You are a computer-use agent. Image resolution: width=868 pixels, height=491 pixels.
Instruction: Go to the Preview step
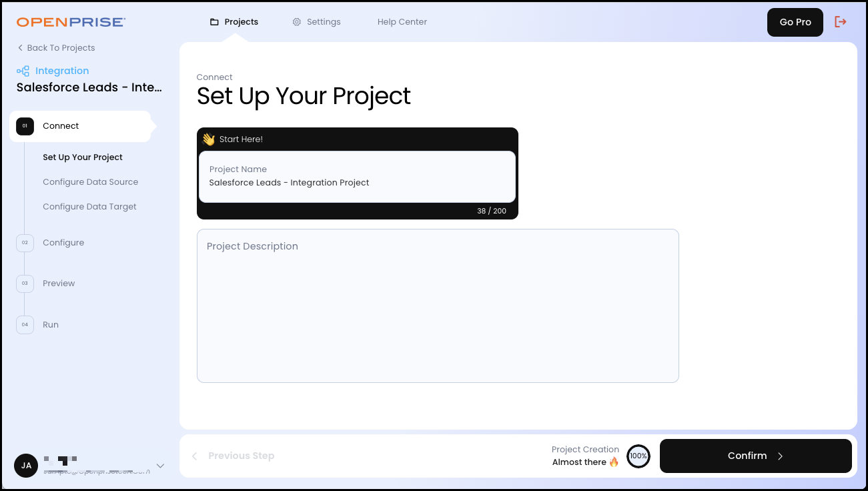click(x=59, y=284)
